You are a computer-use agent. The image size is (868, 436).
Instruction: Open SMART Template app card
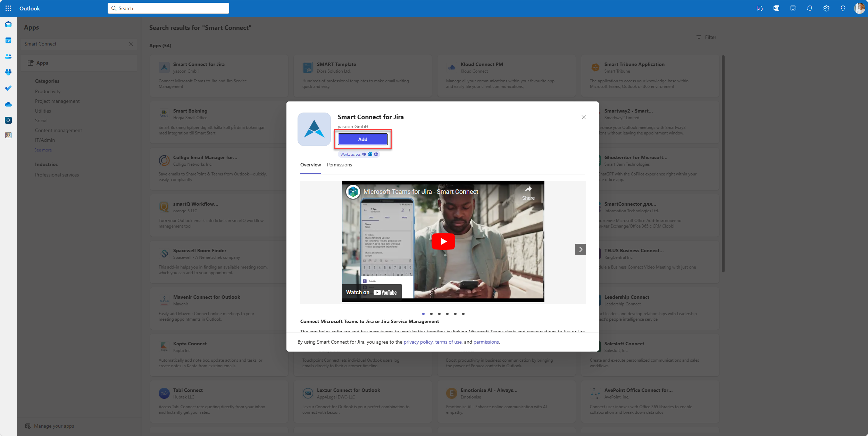point(363,76)
